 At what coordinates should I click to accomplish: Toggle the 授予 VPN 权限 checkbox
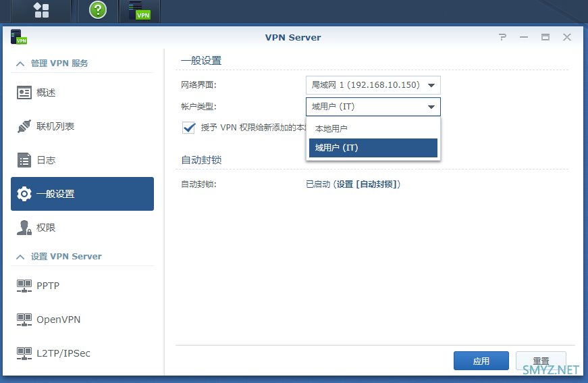[188, 128]
